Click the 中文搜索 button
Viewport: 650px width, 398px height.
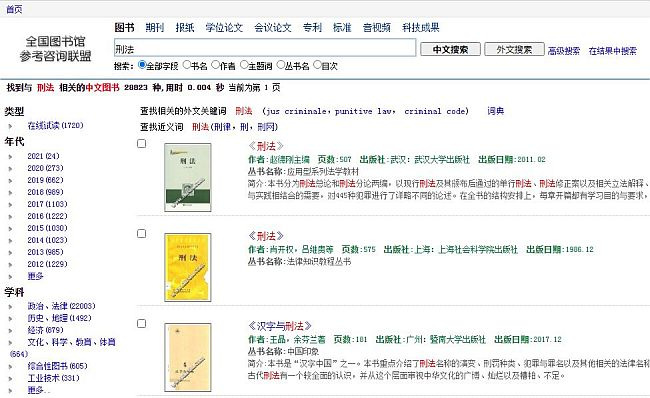click(x=450, y=49)
